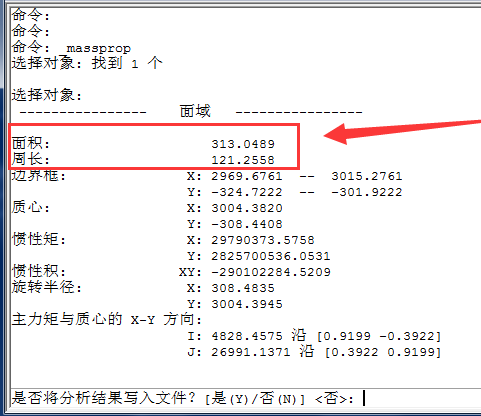Click the 面域 section header

195,111
